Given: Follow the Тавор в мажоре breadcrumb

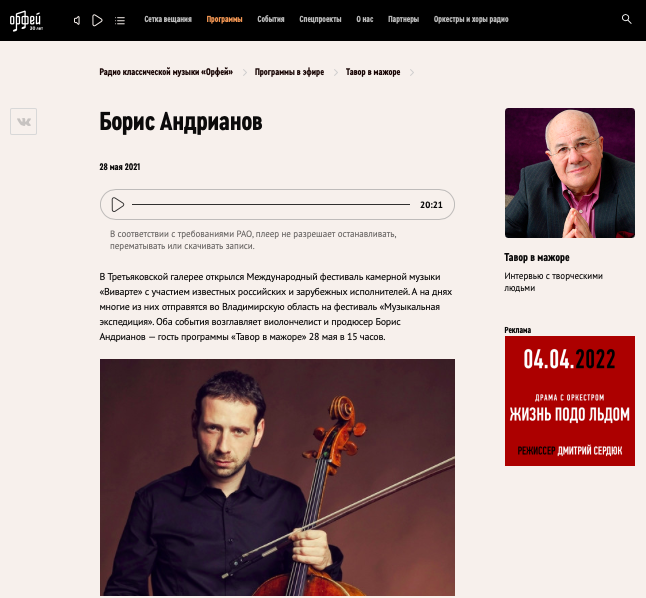Looking at the screenshot, I should (373, 72).
